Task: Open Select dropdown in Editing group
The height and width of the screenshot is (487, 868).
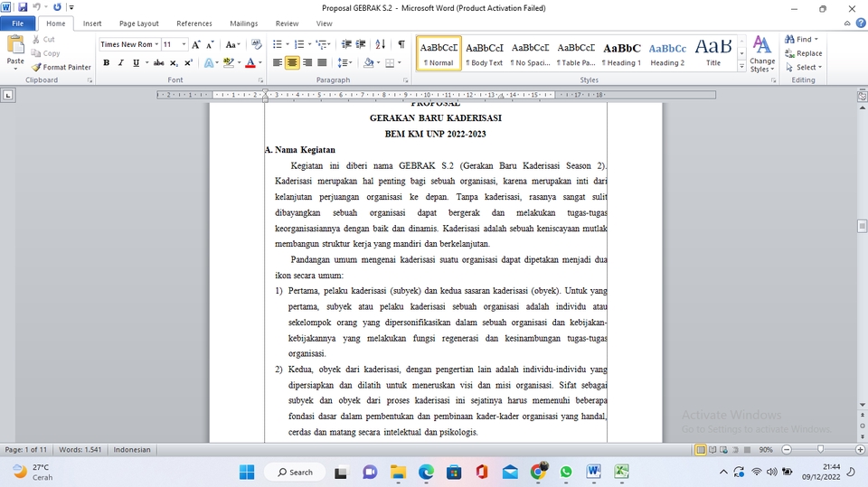Action: point(804,67)
